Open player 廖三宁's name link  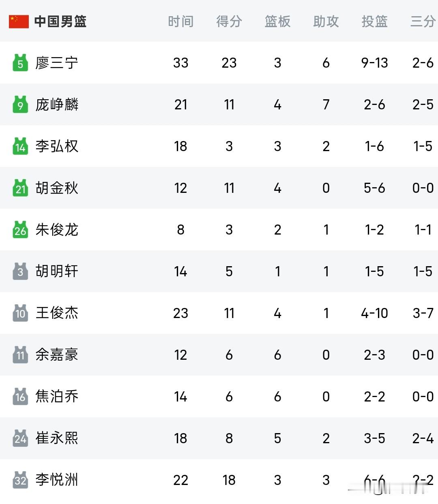point(57,63)
